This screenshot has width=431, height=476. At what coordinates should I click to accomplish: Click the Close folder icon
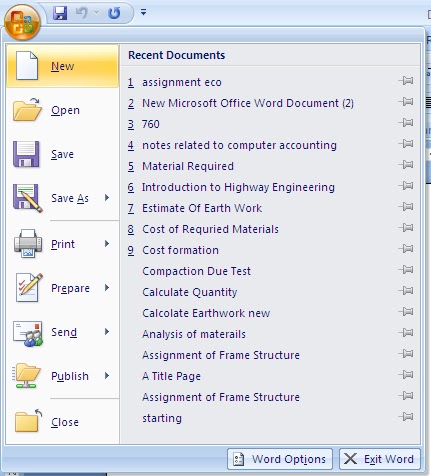click(28, 421)
